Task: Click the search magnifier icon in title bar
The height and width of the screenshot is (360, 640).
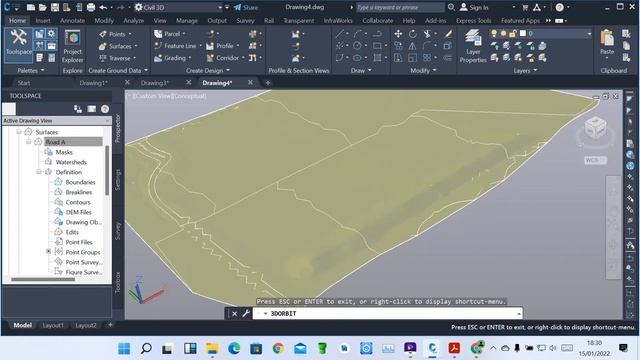Action: tap(451, 7)
